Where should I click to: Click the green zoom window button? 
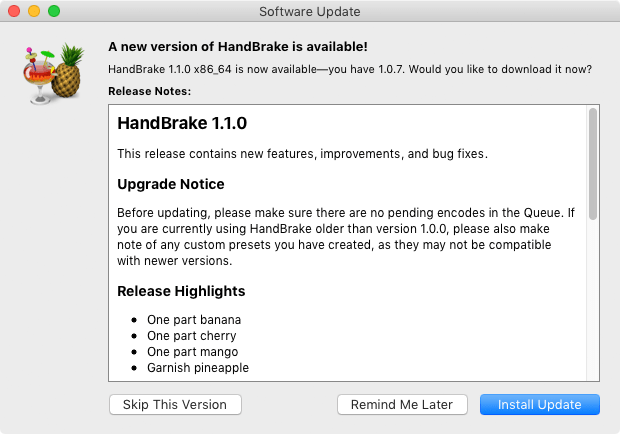click(x=54, y=11)
